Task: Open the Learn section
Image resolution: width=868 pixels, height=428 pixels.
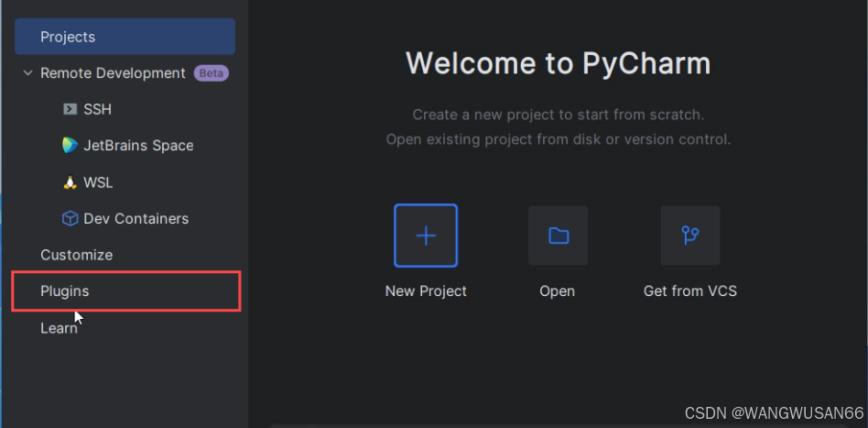Action: click(x=59, y=328)
